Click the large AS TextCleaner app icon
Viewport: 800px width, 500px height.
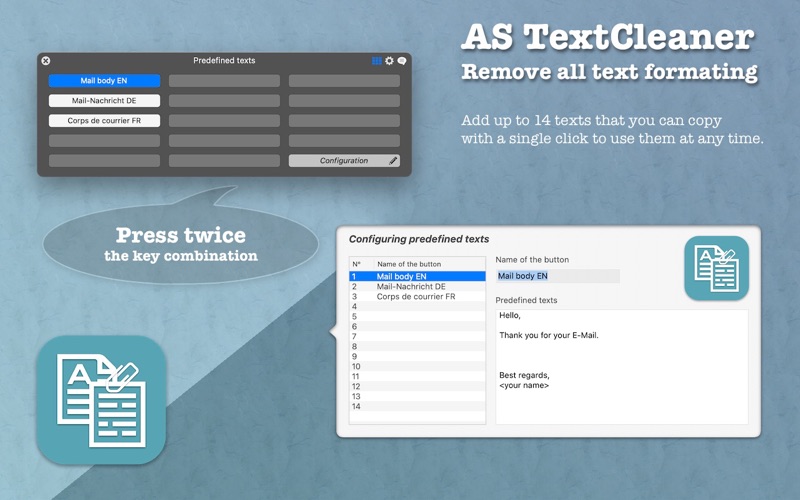(x=102, y=400)
